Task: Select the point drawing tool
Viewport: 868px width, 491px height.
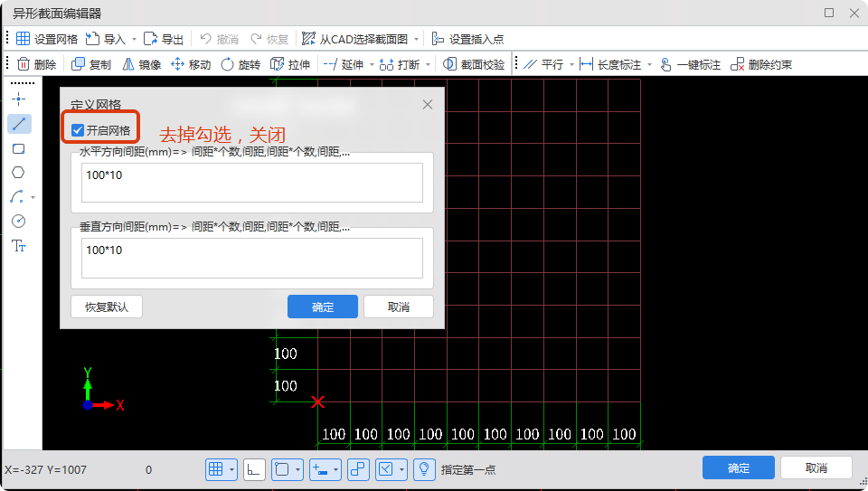Action: 19,99
